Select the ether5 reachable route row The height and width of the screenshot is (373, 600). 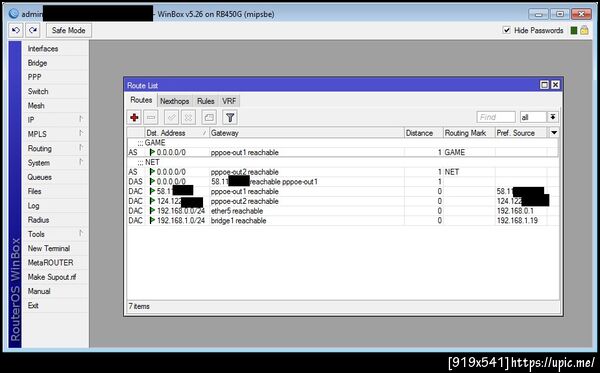(342, 211)
